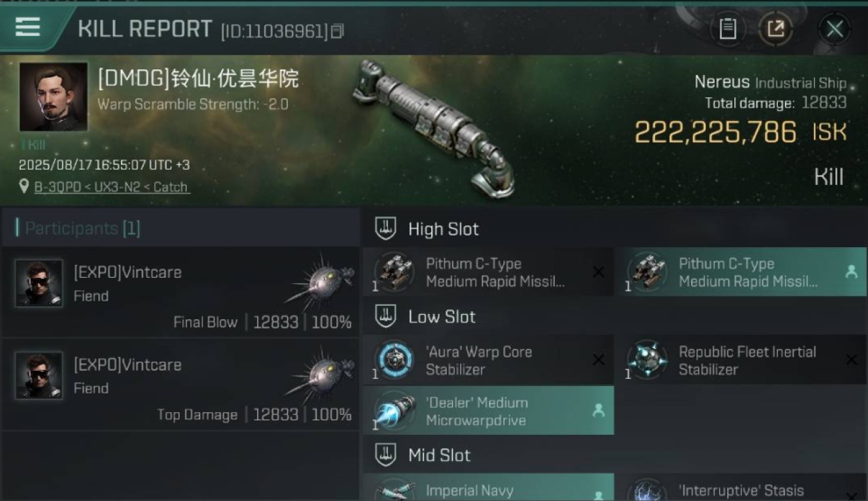Image resolution: width=868 pixels, height=501 pixels.
Task: Open the hamburger menu icon
Action: click(27, 27)
